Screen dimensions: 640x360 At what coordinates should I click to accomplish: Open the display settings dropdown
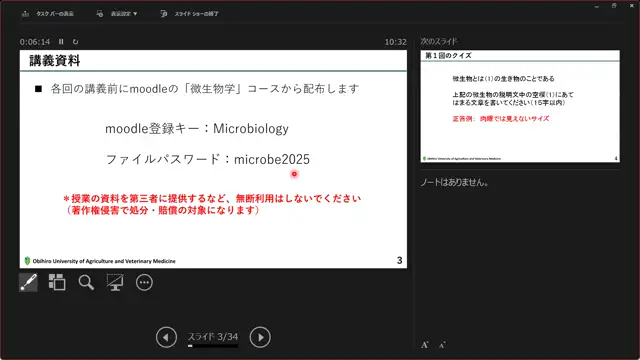pyautogui.click(x=117, y=14)
